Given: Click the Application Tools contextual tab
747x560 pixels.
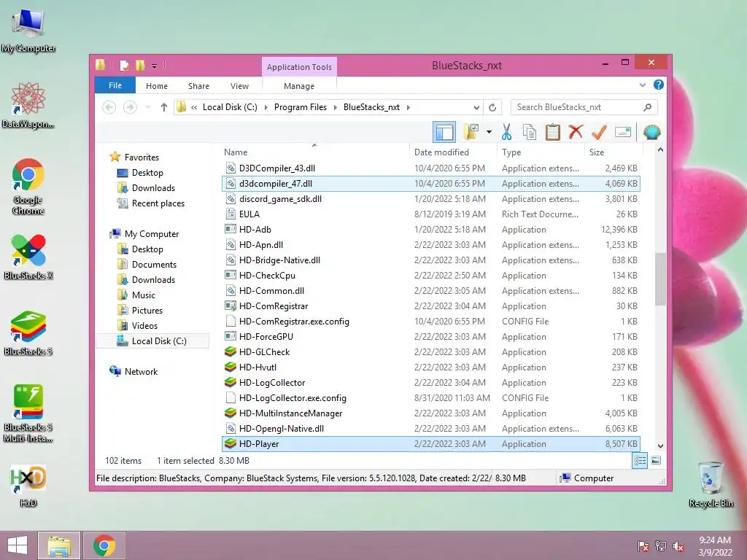Looking at the screenshot, I should pos(299,66).
